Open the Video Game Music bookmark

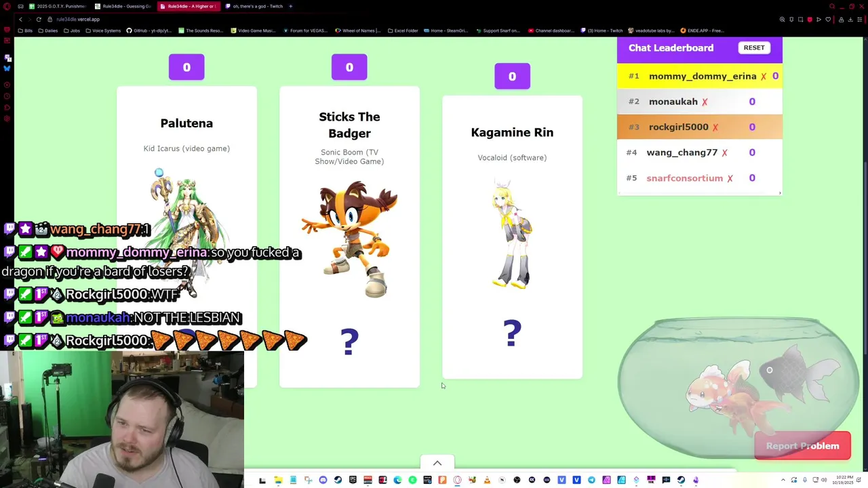(253, 30)
